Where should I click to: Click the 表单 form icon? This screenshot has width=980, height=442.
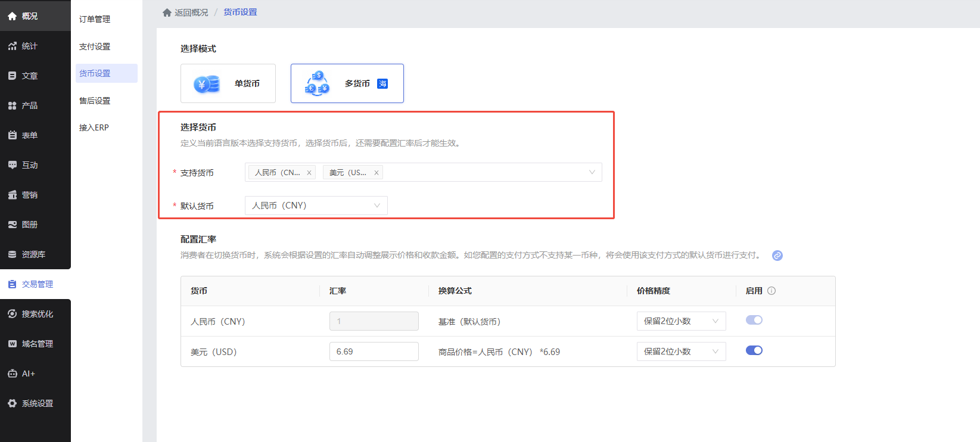click(x=12, y=135)
